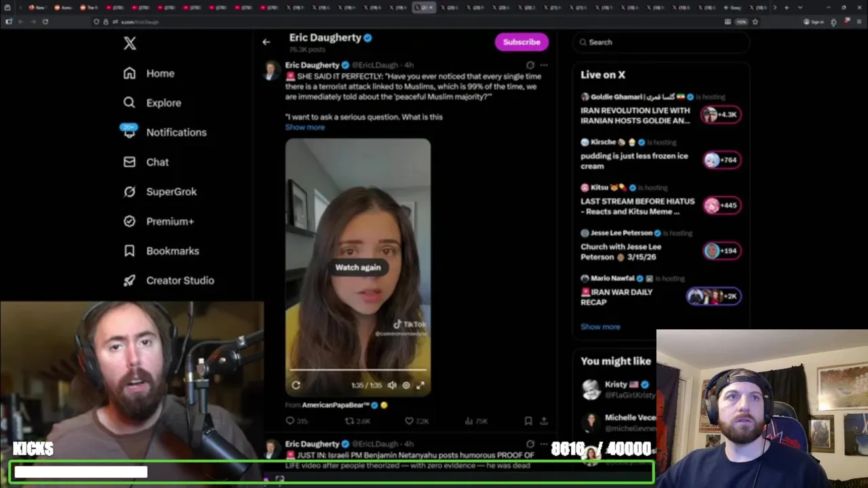View analytics showing 75K views
868x488 pixels.
click(x=476, y=421)
